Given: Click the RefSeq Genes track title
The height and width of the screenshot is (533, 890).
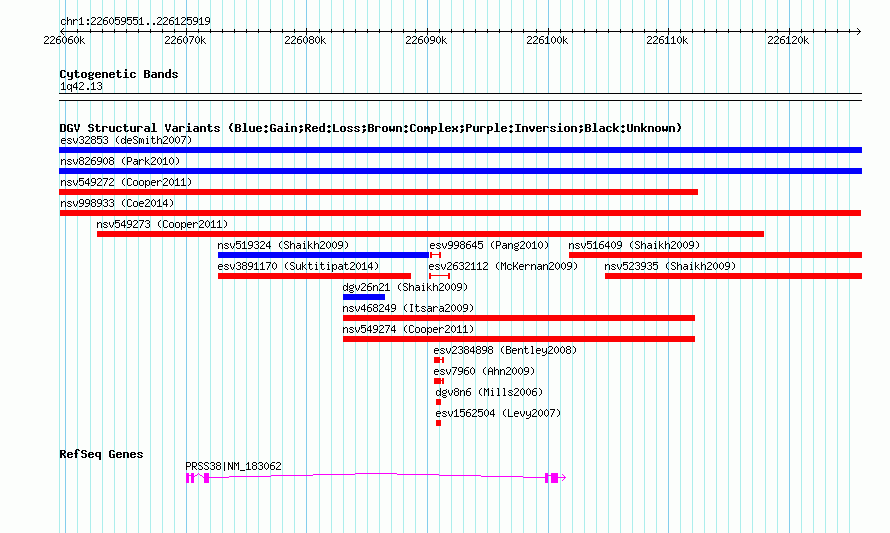Looking at the screenshot, I should tap(101, 454).
